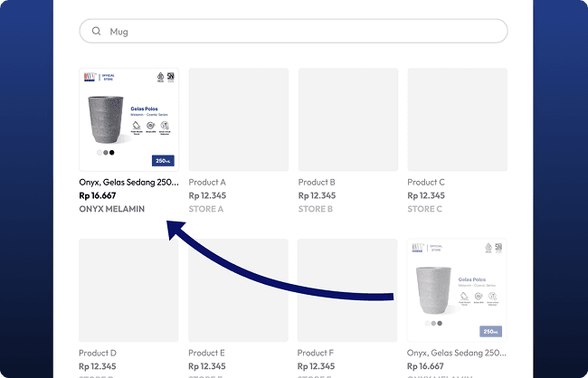Viewport: 588px width, 378px height.
Task: Select the white color dot on highlighted Onyx image
Action: pyautogui.click(x=100, y=152)
